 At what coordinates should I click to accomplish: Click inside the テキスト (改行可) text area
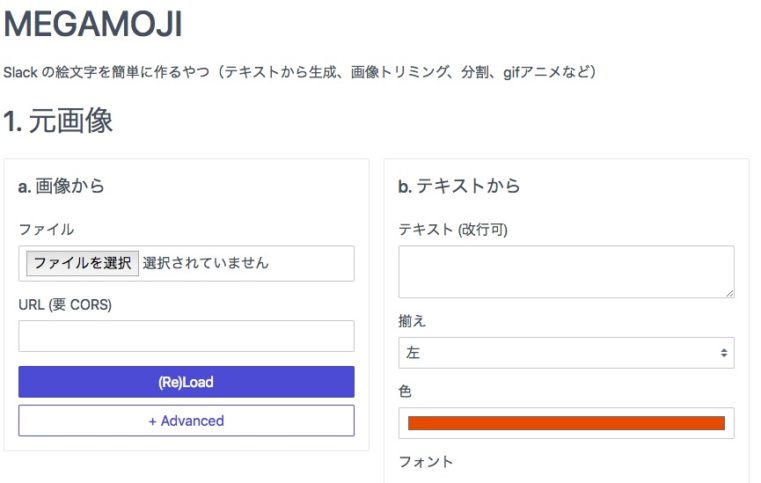566,272
